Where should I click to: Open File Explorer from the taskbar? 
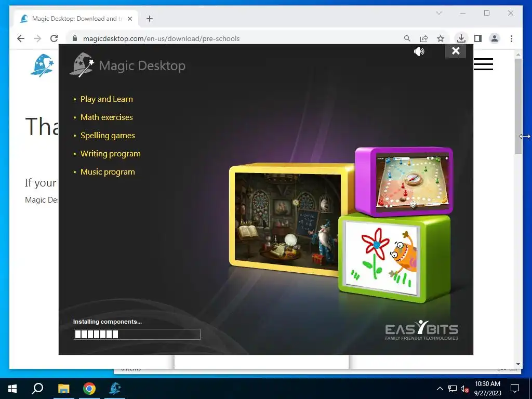[x=63, y=389]
